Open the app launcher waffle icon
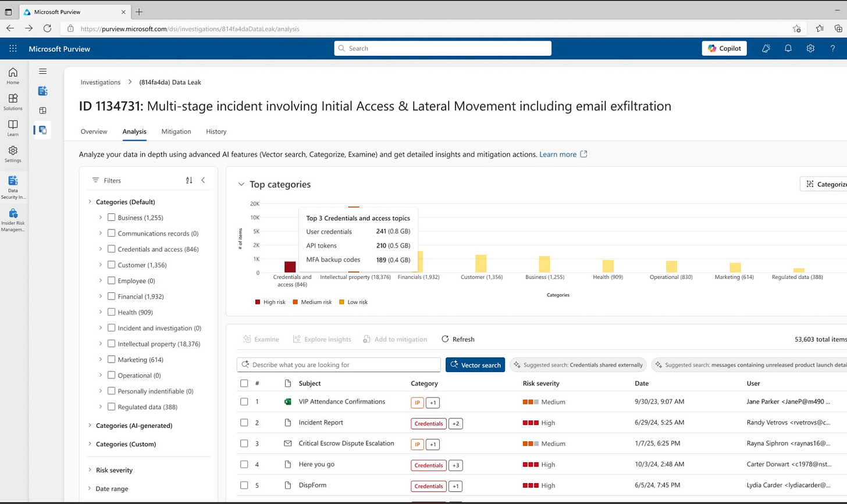 coord(13,49)
